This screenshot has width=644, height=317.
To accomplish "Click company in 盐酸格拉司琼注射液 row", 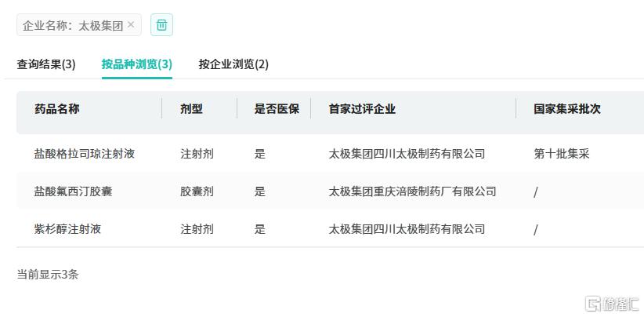I will point(407,154).
